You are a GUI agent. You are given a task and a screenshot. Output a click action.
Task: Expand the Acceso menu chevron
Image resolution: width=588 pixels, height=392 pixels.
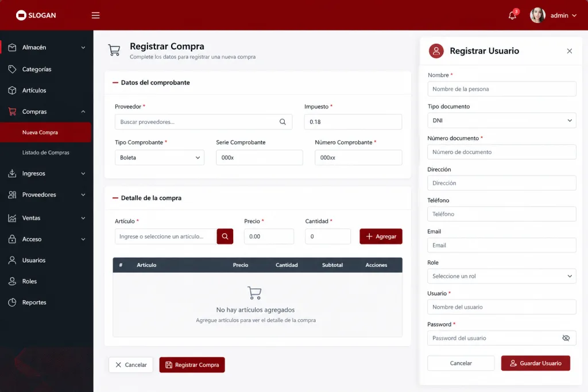(83, 239)
